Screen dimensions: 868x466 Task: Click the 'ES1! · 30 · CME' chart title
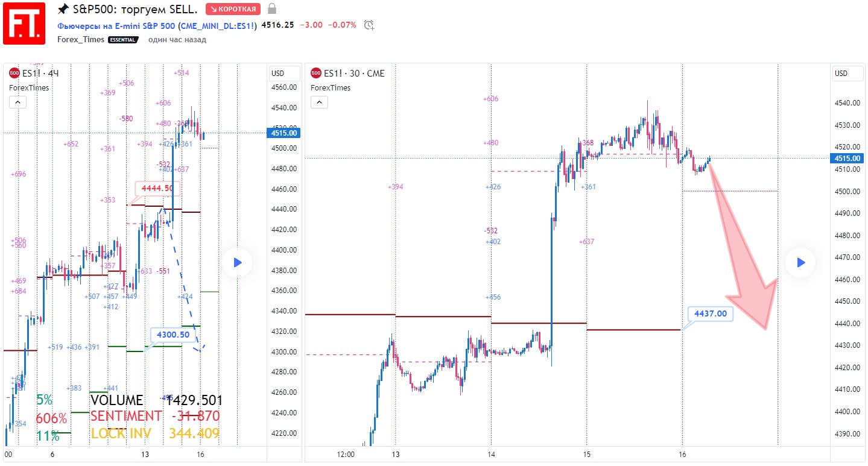(x=354, y=74)
